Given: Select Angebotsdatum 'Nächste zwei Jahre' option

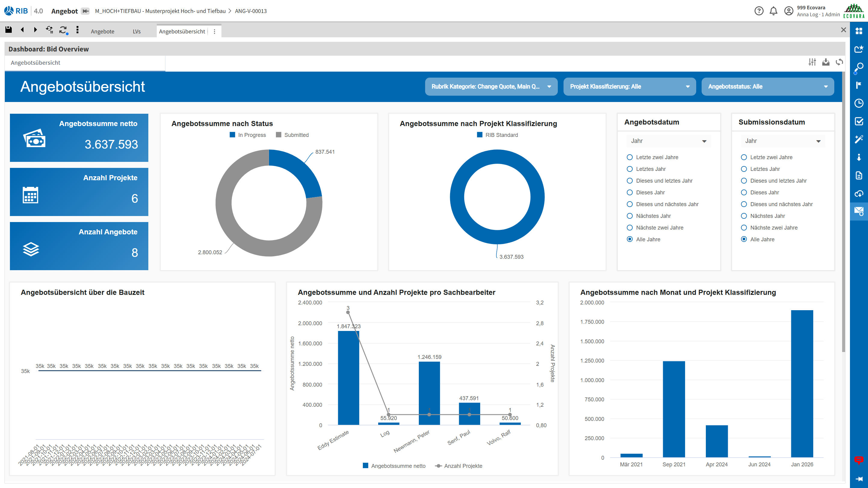Looking at the screenshot, I should point(629,227).
